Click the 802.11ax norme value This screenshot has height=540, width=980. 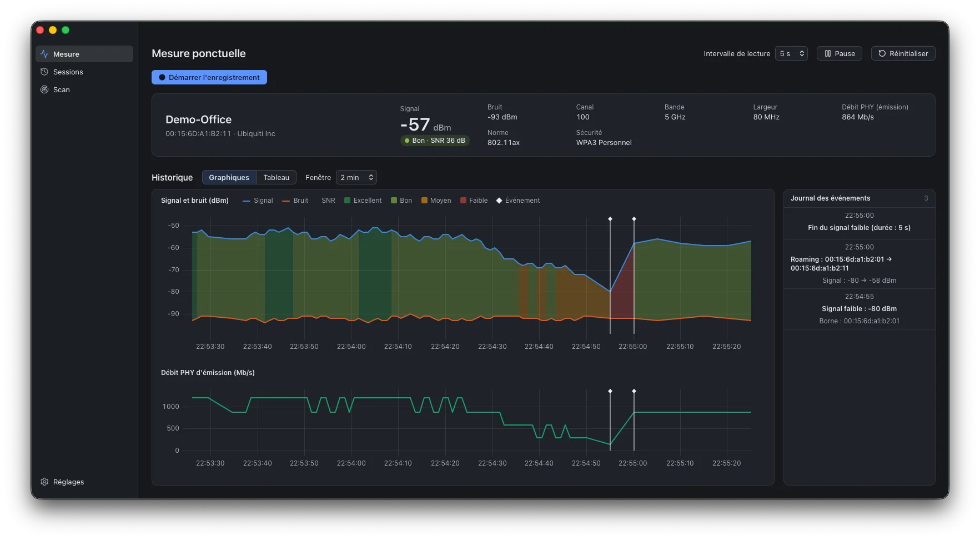(x=504, y=143)
